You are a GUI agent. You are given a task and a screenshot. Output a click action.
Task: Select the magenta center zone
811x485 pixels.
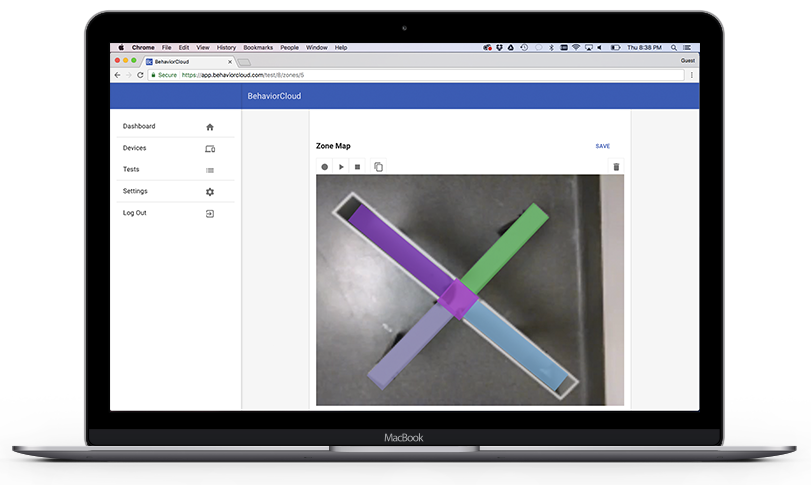pos(458,299)
